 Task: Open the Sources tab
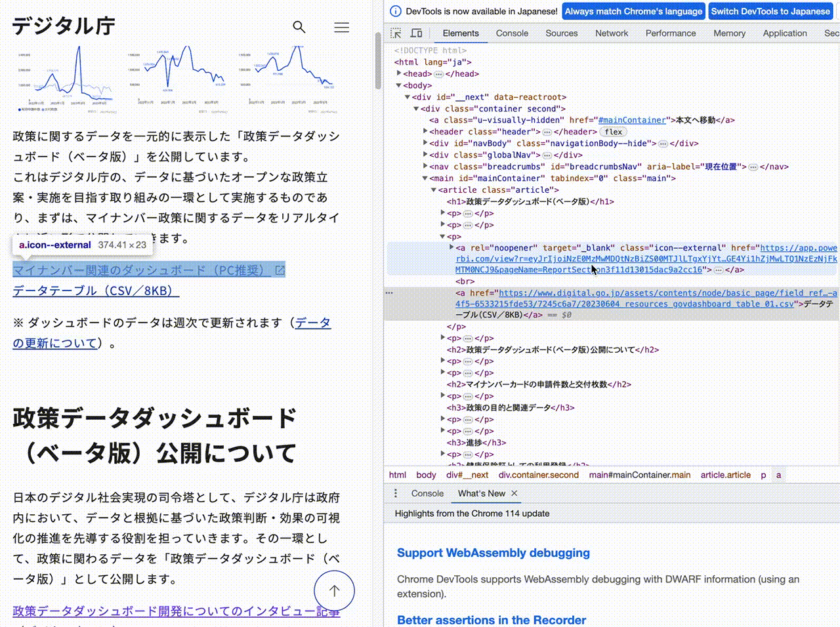(x=562, y=33)
